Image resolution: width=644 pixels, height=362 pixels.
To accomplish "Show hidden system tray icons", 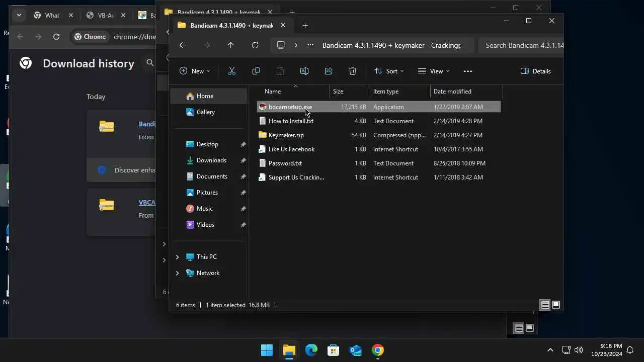I will [x=550, y=350].
